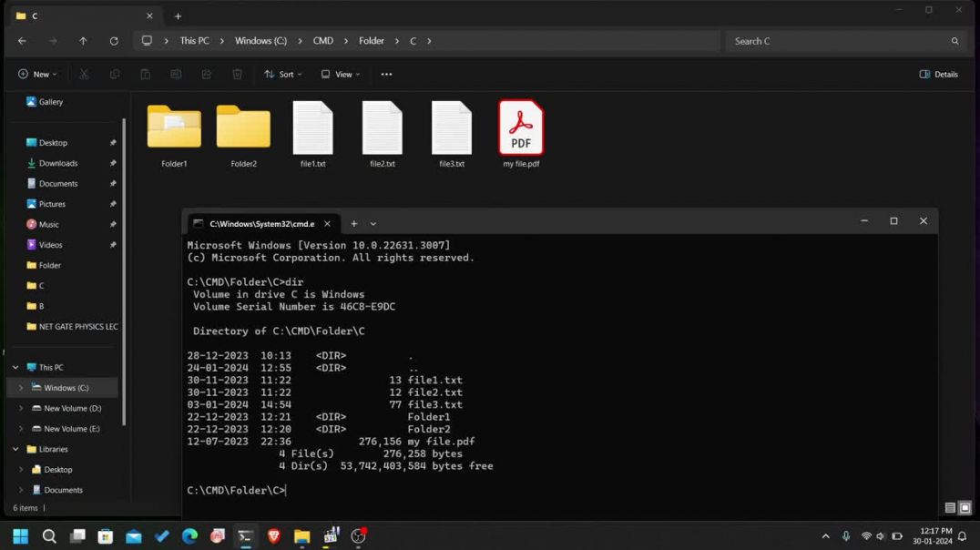Screen dimensions: 980x550
Task: Unpin Downloads pin icon in sidebar
Action: click(x=113, y=163)
